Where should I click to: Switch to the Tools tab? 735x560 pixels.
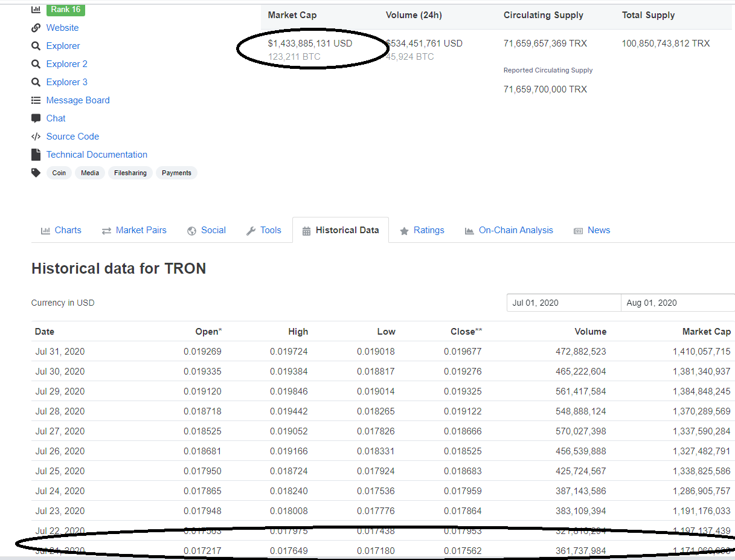[x=264, y=230]
